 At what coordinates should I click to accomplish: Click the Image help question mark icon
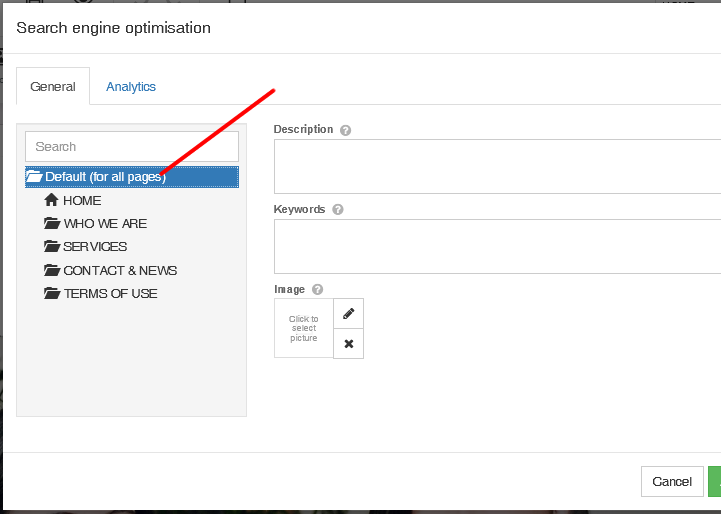pos(317,289)
